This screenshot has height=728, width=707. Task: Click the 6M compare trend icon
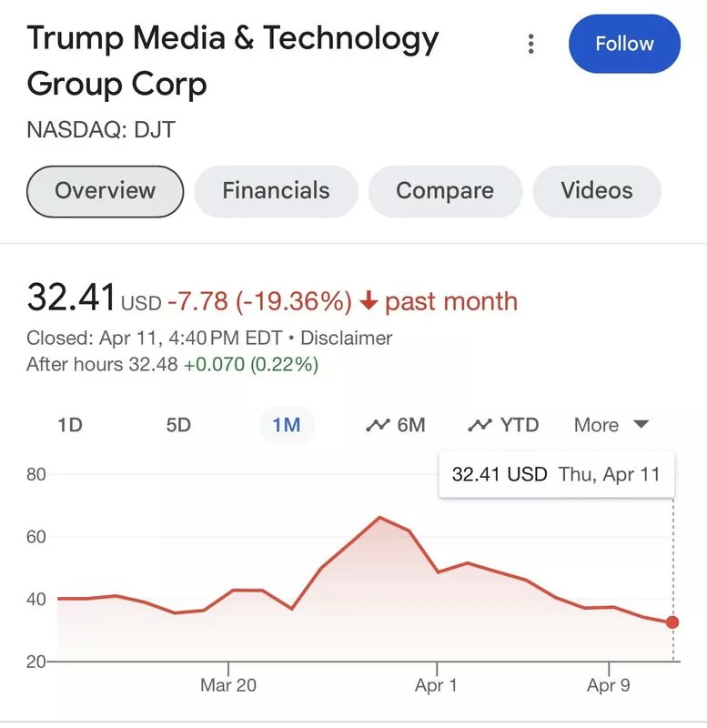(378, 425)
